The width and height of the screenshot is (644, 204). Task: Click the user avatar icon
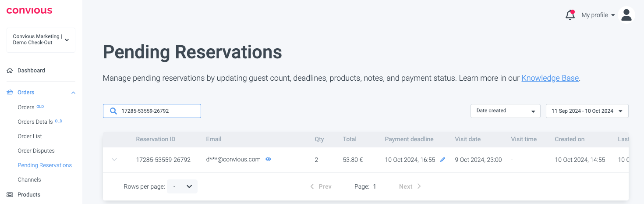(x=626, y=15)
